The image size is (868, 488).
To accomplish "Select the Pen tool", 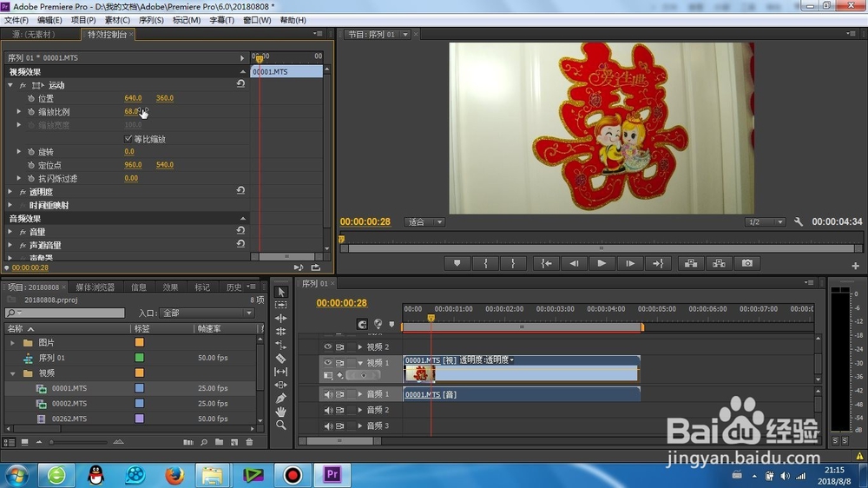I will pos(280,399).
